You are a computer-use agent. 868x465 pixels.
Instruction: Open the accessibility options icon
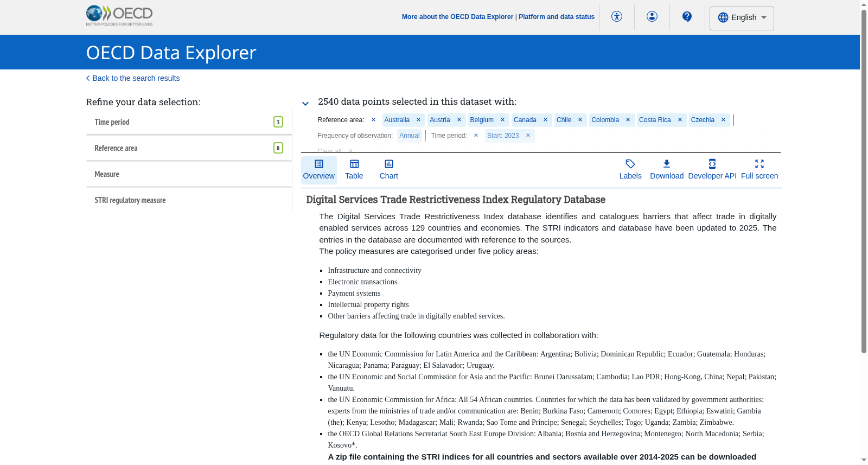617,17
